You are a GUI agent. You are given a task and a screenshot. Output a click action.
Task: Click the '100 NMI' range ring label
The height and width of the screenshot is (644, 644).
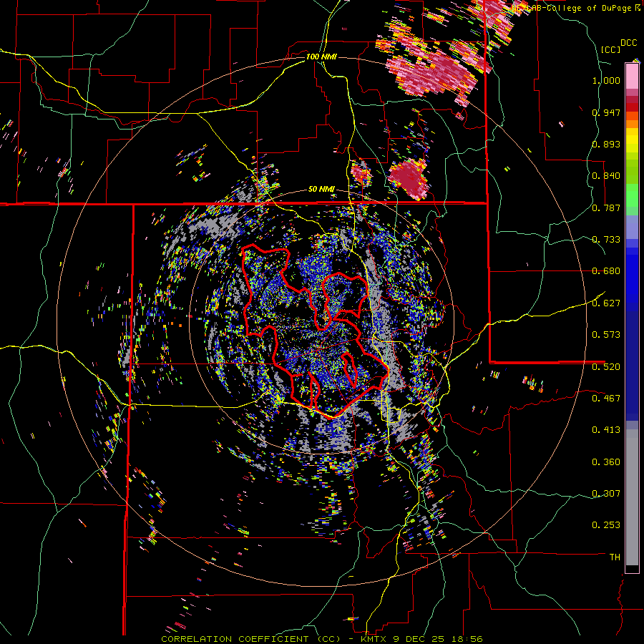tap(321, 57)
